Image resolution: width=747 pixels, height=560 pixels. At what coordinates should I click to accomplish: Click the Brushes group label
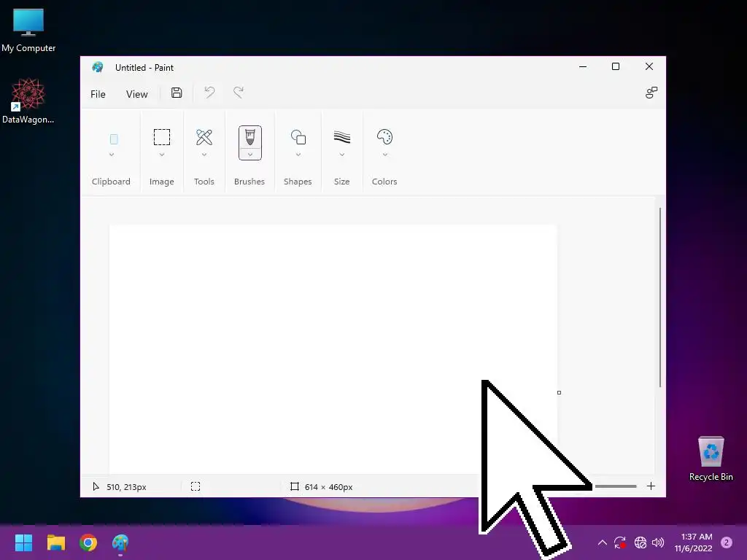point(249,182)
